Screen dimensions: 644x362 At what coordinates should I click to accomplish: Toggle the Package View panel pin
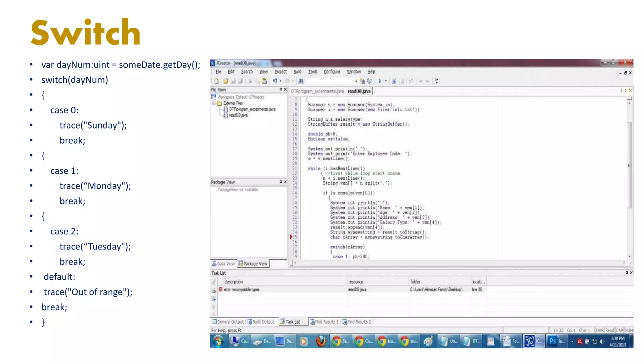click(280, 182)
